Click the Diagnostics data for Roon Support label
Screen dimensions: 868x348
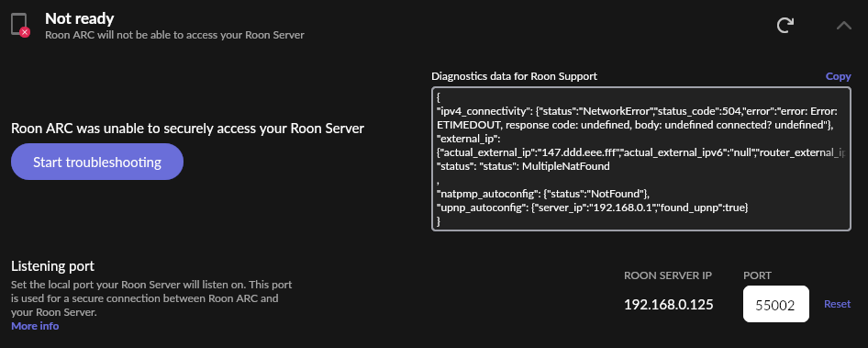514,76
